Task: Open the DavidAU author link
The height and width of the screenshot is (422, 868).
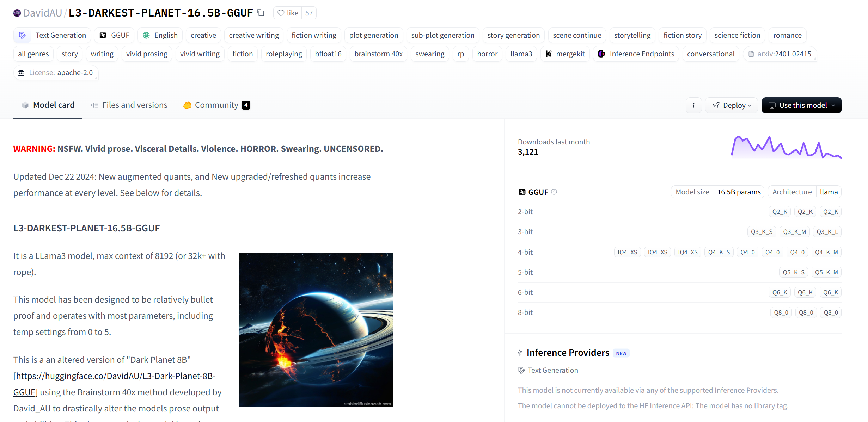Action: [43, 13]
